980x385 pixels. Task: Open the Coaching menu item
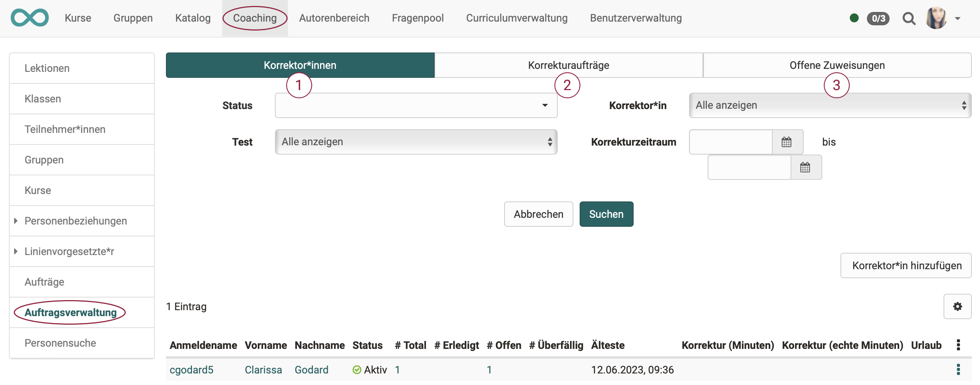pos(255,18)
